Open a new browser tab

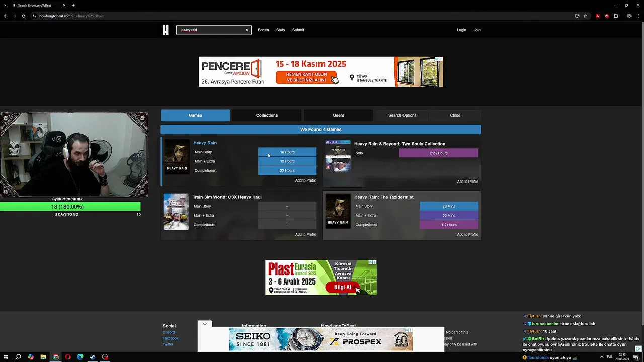tap(73, 5)
